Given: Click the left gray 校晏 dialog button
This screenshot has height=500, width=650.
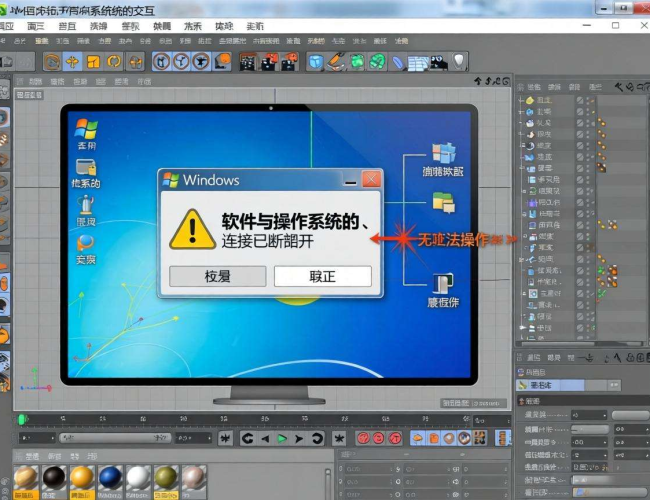Looking at the screenshot, I should pyautogui.click(x=218, y=276).
